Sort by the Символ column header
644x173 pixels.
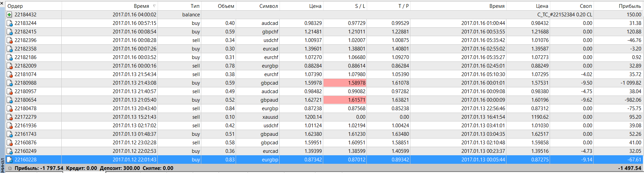(x=258, y=6)
